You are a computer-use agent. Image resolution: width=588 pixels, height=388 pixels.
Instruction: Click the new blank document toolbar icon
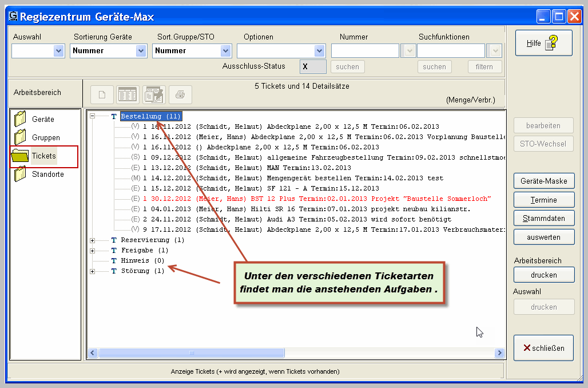click(x=102, y=94)
